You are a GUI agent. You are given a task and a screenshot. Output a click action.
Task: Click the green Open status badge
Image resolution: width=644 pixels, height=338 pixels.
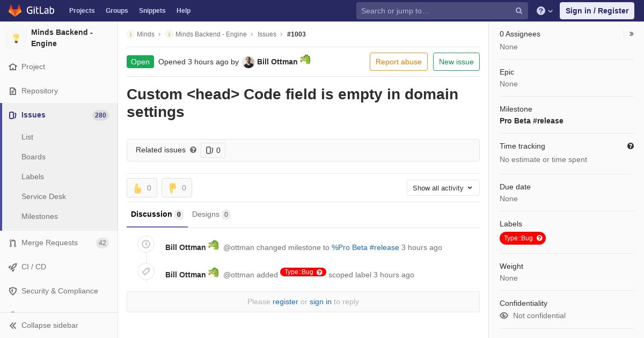(x=140, y=62)
